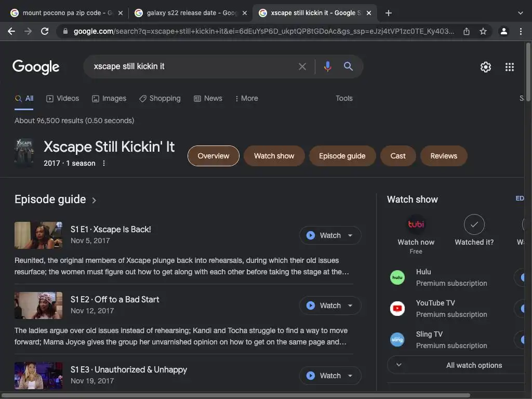
Task: Play S1 E1 via Watch icon
Action: (x=311, y=235)
